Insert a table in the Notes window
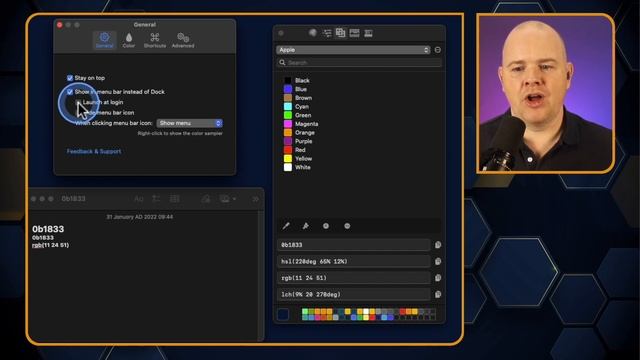Image resolution: width=640 pixels, height=360 pixels. (175, 199)
